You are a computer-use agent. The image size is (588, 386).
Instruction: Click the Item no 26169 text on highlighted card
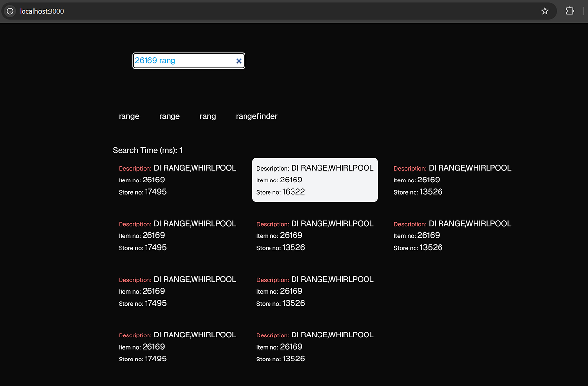pos(279,180)
